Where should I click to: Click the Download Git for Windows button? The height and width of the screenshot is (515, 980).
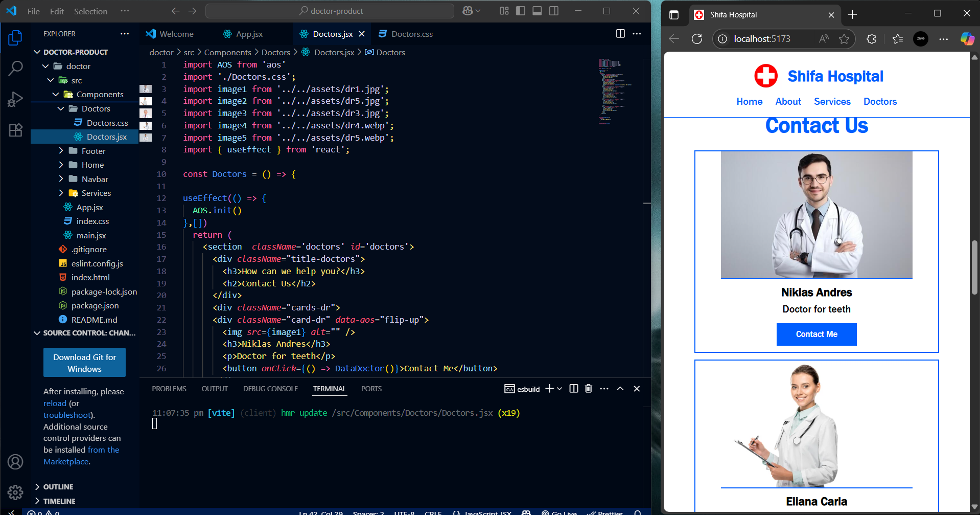tap(84, 363)
